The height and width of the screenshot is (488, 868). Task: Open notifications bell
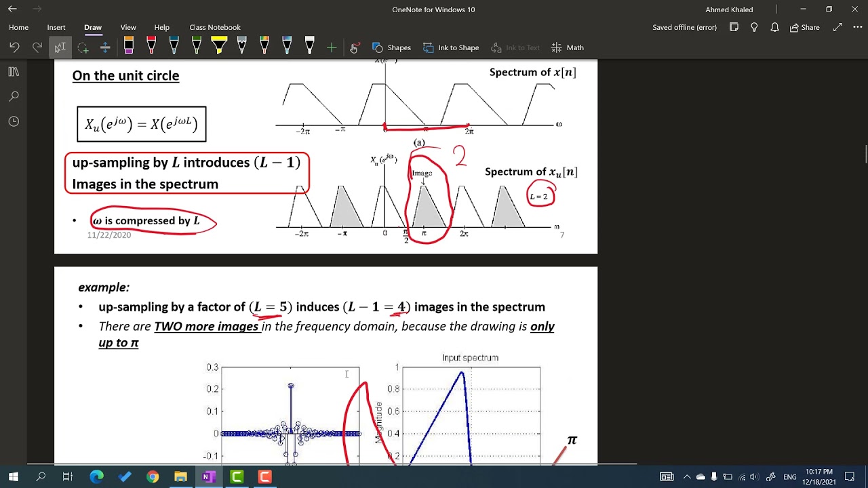[x=774, y=27]
